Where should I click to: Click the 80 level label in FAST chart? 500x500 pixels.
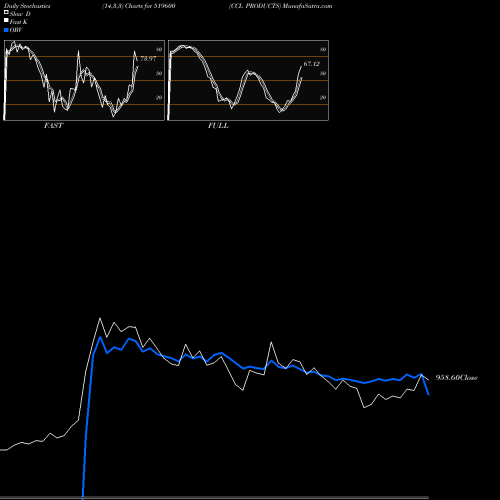coord(159,49)
